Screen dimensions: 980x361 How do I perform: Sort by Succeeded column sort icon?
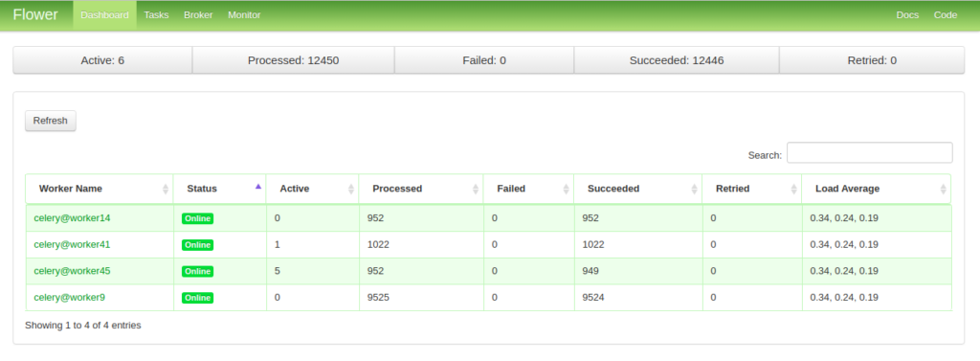click(695, 189)
